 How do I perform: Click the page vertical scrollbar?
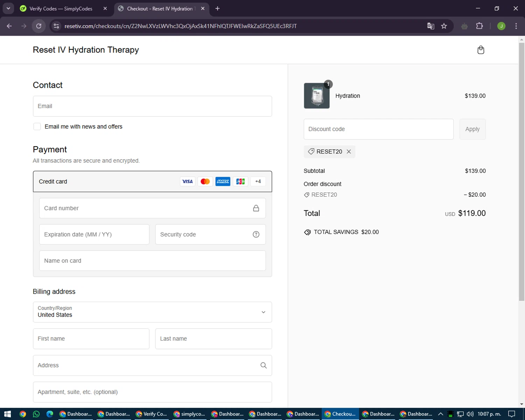pos(521,171)
